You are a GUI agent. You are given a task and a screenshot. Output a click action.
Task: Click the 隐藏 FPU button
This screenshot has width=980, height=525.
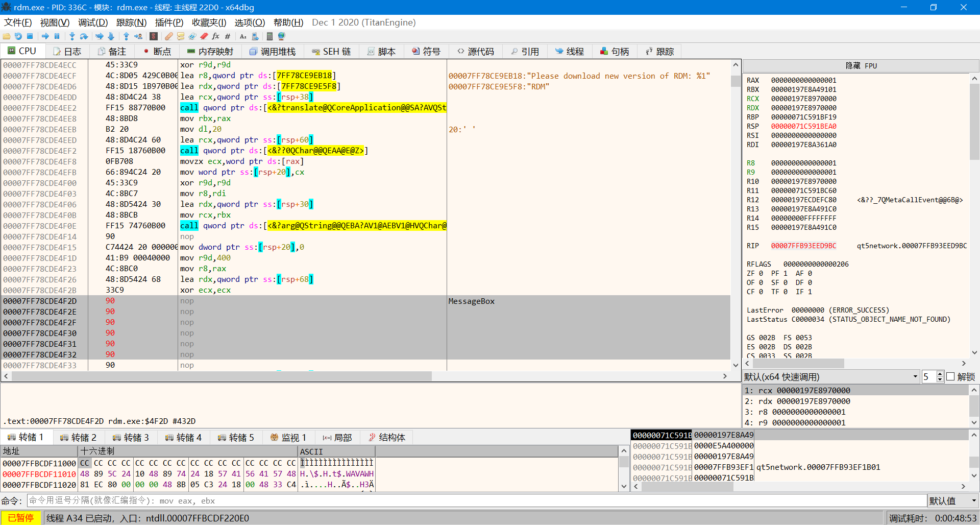861,66
